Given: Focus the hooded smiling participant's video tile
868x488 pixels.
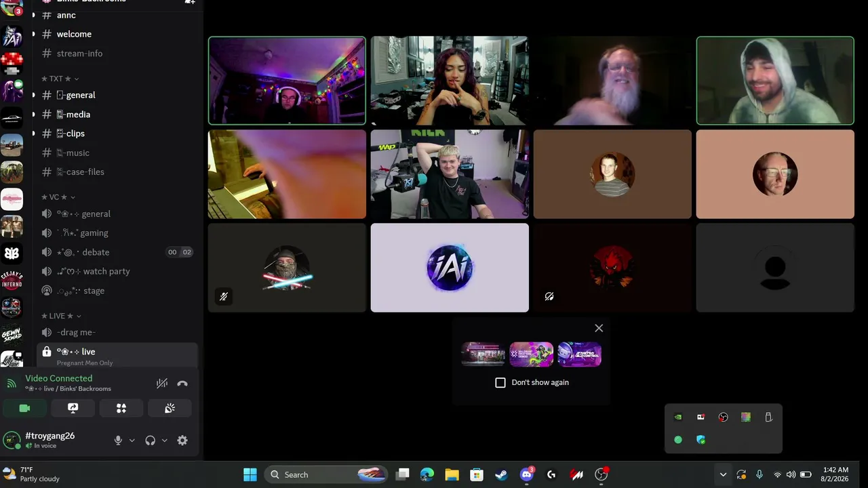Looking at the screenshot, I should tap(775, 81).
